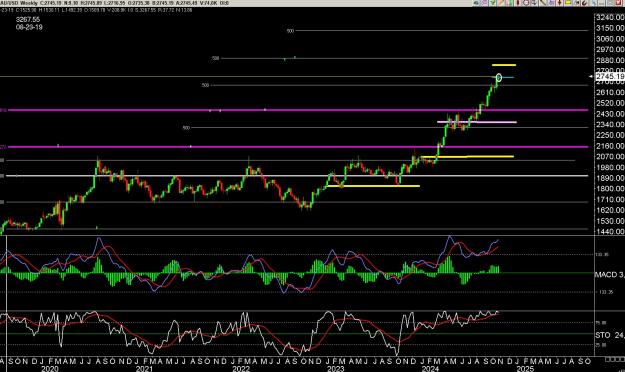Viewport: 625px width, 372px height.
Task: Click the black and red circular arrow icon
Action: coord(584,2)
